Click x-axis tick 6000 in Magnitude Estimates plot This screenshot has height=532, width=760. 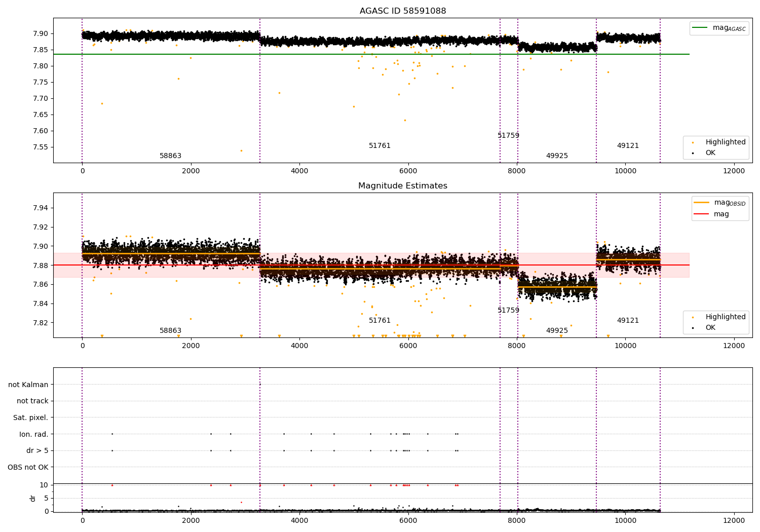pyautogui.click(x=408, y=346)
